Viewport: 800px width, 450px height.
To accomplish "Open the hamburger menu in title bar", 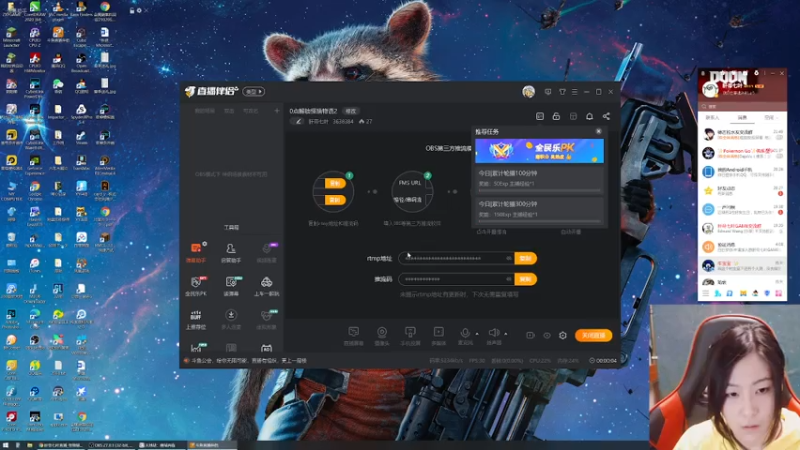I will (x=574, y=92).
